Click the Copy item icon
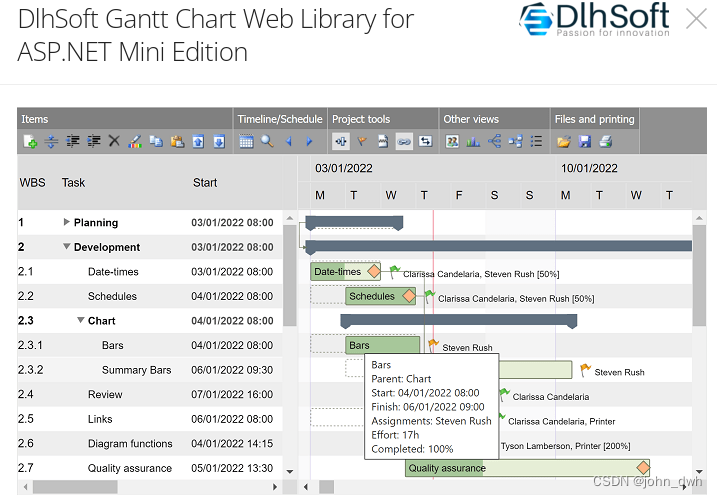The width and height of the screenshot is (717, 498). click(x=156, y=142)
